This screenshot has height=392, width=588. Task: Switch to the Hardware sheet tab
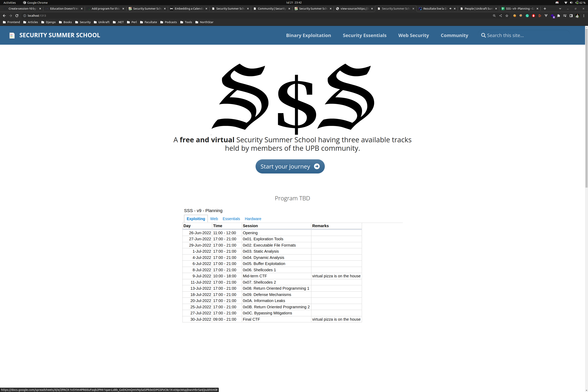click(x=253, y=219)
